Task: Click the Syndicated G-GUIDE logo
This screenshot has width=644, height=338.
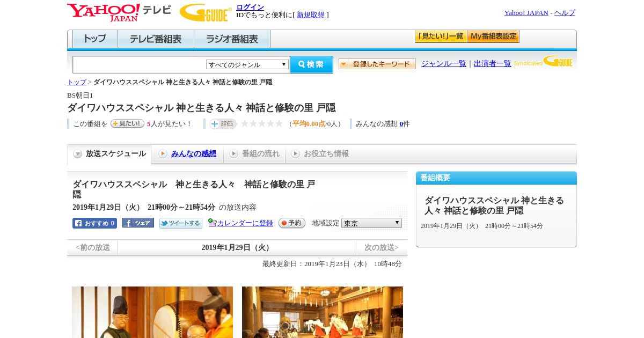Action: pos(543,61)
